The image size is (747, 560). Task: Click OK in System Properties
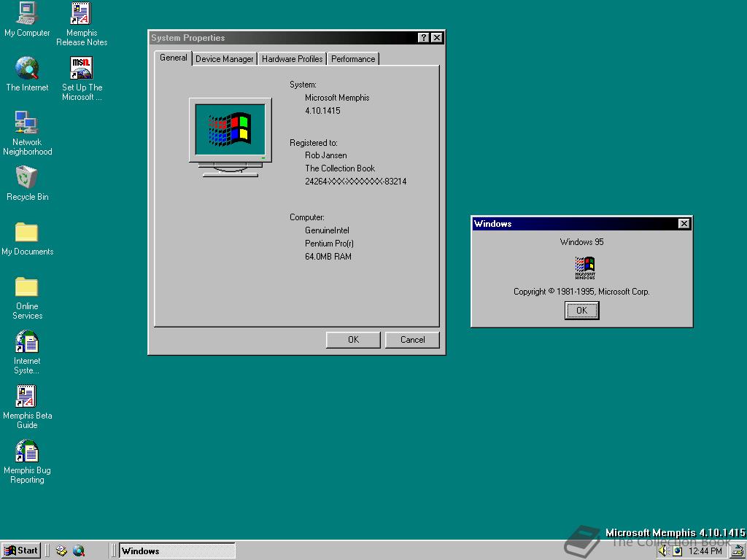coord(353,340)
